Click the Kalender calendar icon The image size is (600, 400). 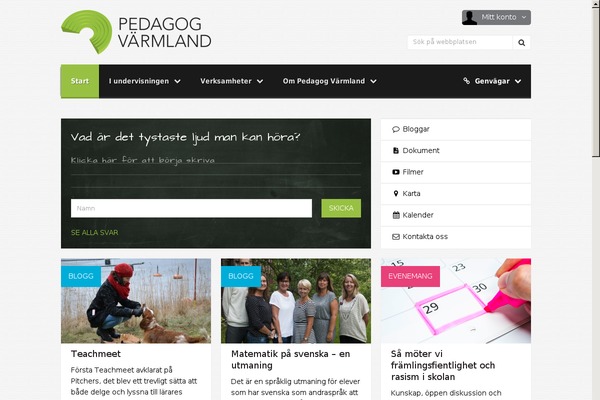pos(396,215)
